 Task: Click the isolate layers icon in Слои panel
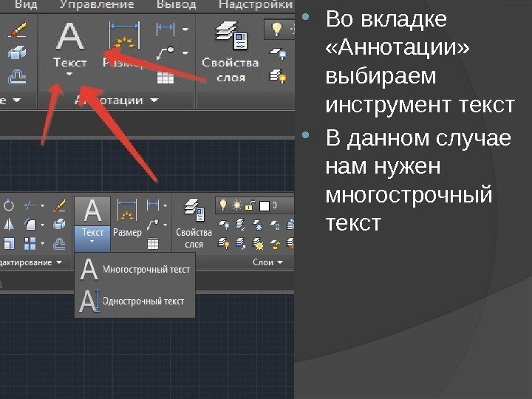point(241,225)
